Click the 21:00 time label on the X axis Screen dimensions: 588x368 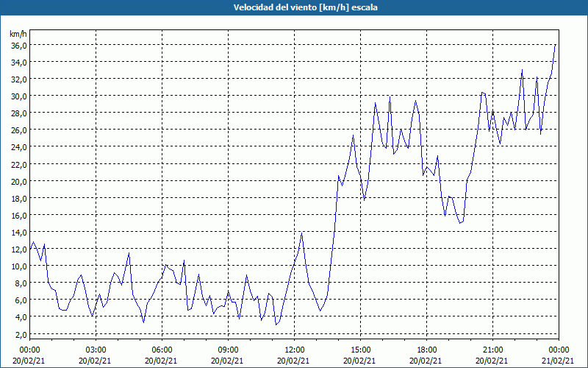492,350
